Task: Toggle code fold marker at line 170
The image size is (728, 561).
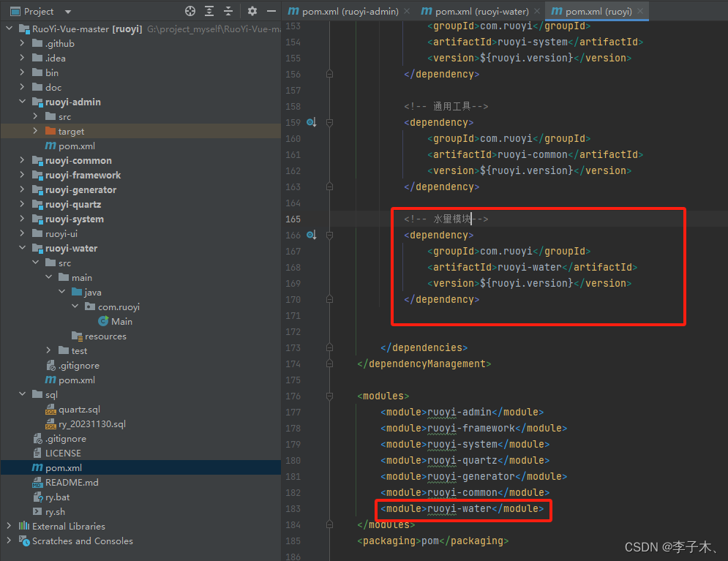Action: (x=329, y=299)
